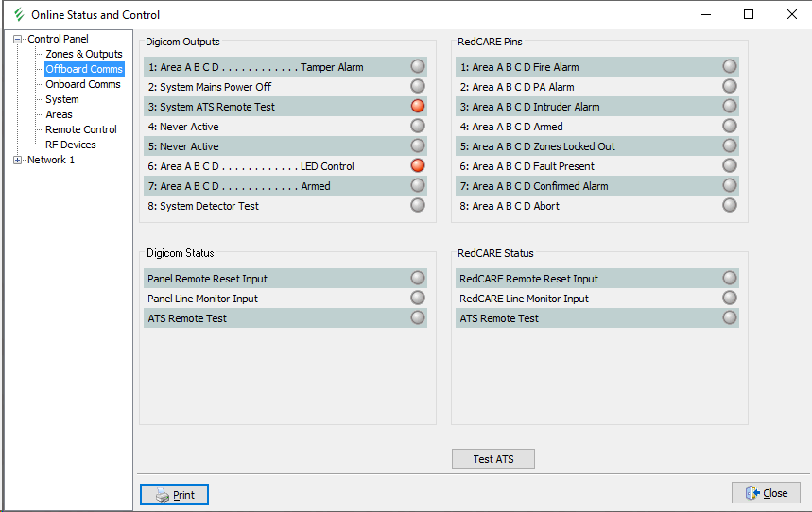Open the Onboard Comms tree item

83,84
